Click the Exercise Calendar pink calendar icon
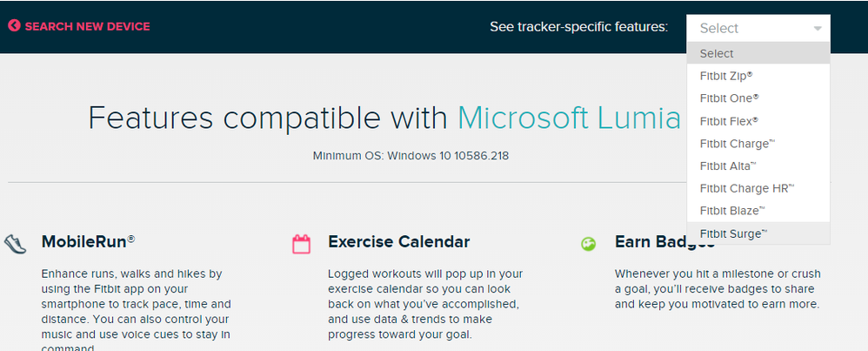Viewport: 868px width, 351px height. [301, 244]
